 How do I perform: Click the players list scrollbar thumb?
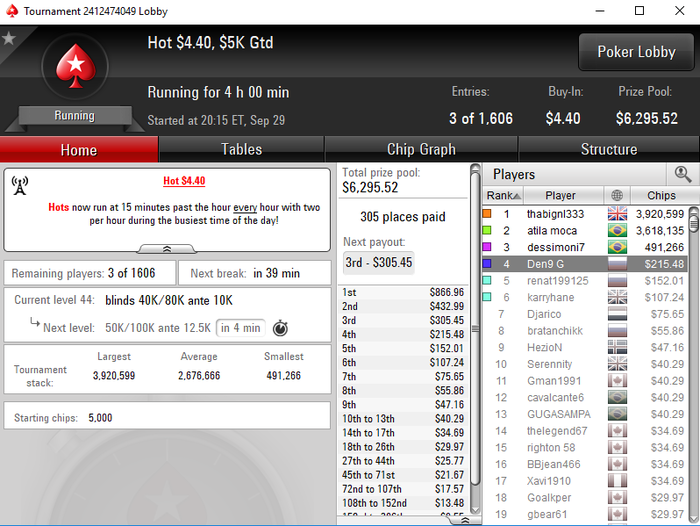click(x=694, y=220)
